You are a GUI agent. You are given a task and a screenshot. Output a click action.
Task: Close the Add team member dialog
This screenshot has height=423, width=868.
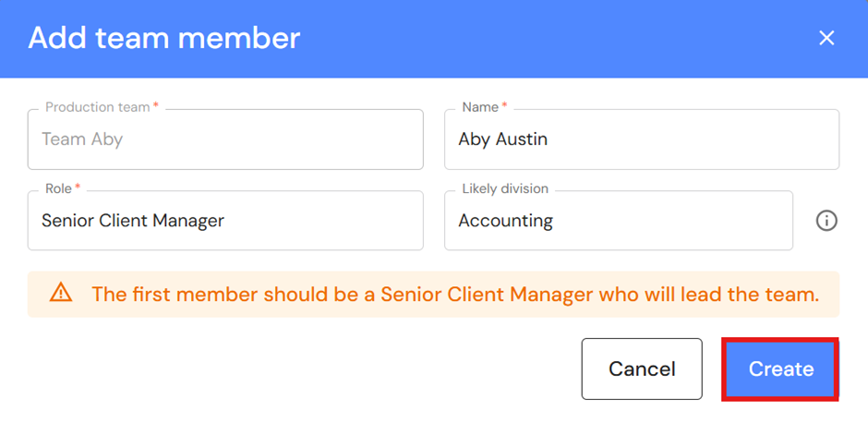826,38
